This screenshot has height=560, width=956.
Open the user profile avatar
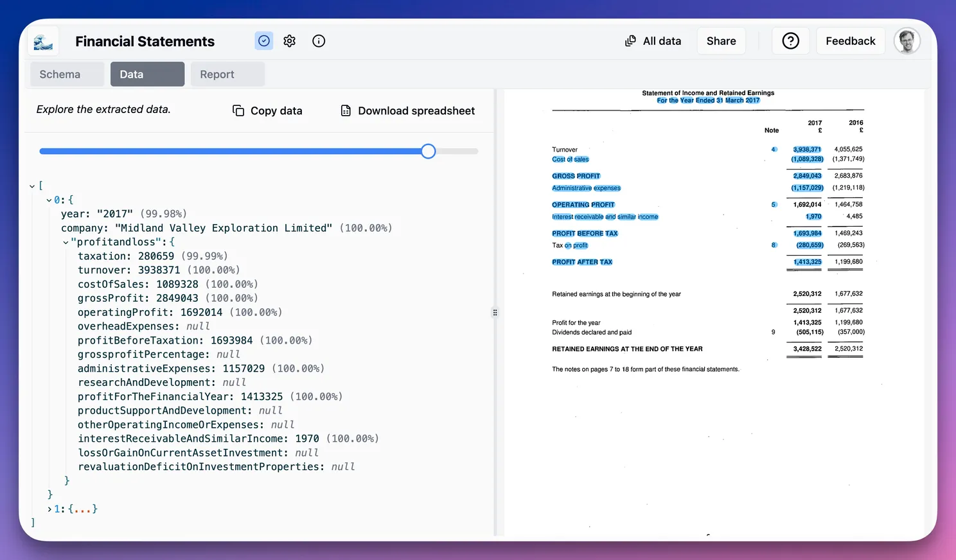[x=907, y=41]
